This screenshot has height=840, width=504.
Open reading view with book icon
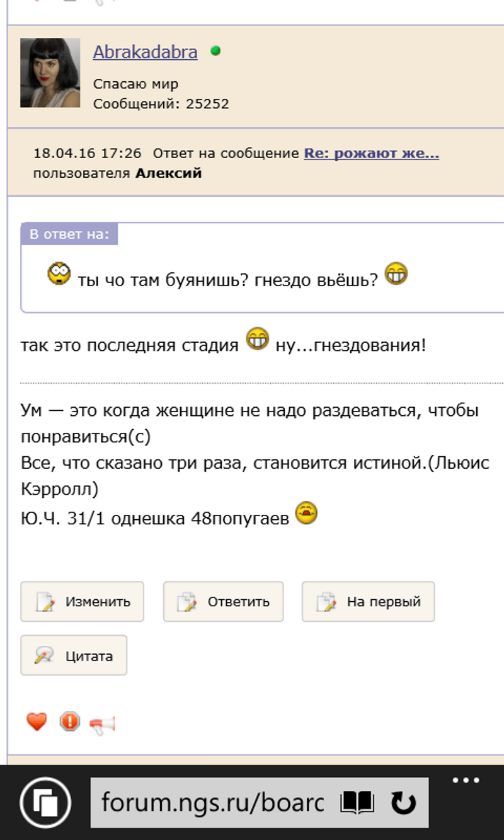pyautogui.click(x=357, y=803)
